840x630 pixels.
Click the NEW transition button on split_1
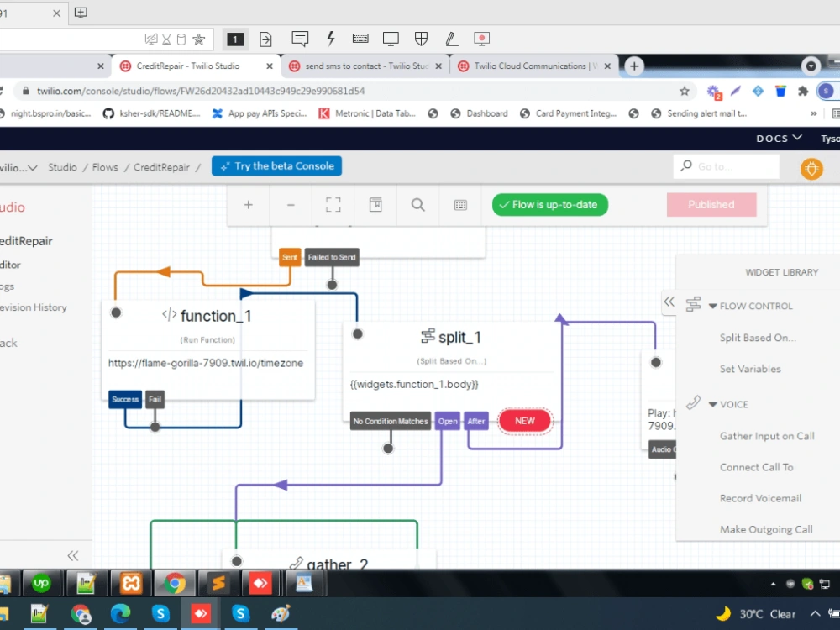(x=525, y=421)
